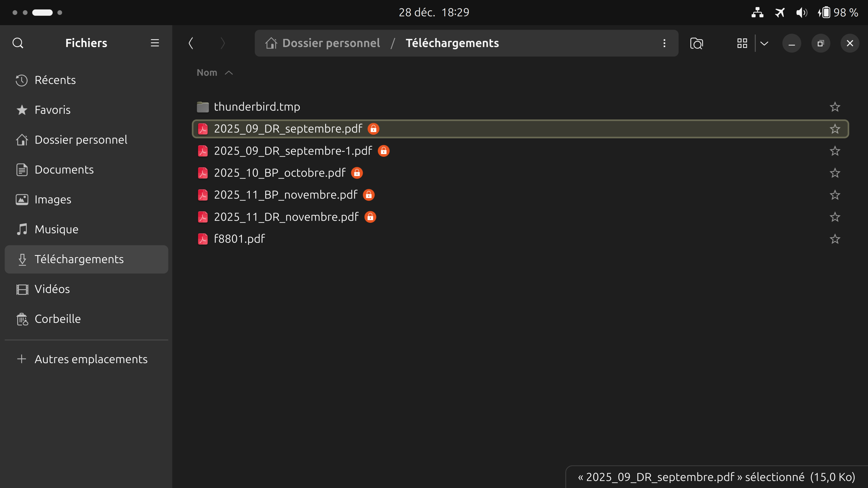Open the system volume indicator in top bar
868x488 pixels.
pos(801,13)
